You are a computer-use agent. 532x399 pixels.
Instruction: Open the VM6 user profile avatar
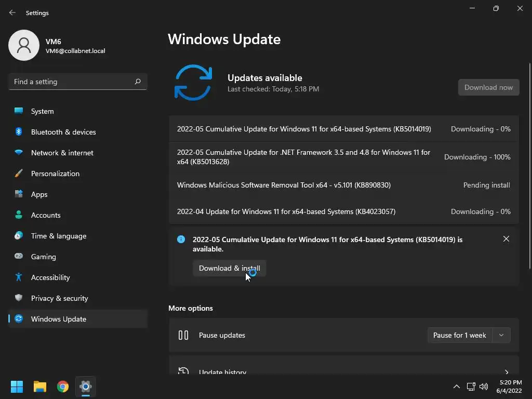click(x=24, y=45)
